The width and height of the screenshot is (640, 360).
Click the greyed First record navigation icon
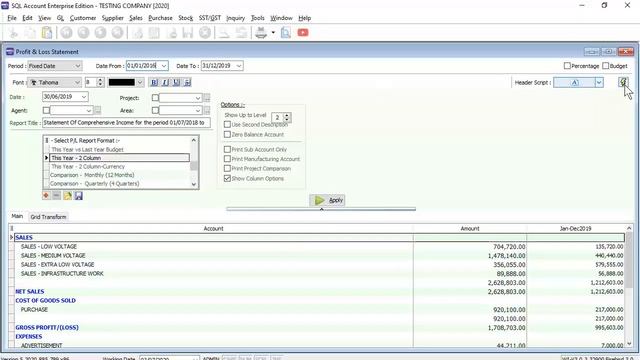coord(67,33)
